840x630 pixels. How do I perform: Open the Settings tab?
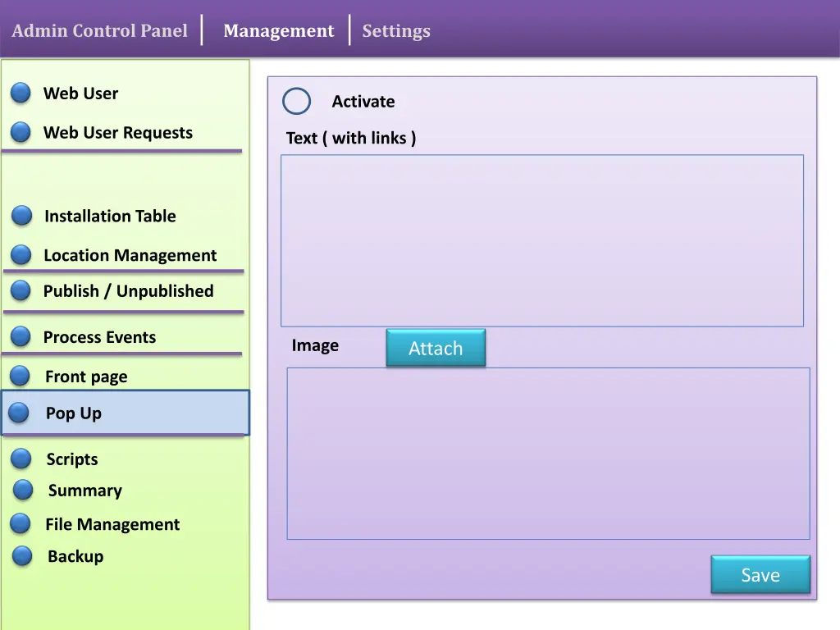pos(396,31)
